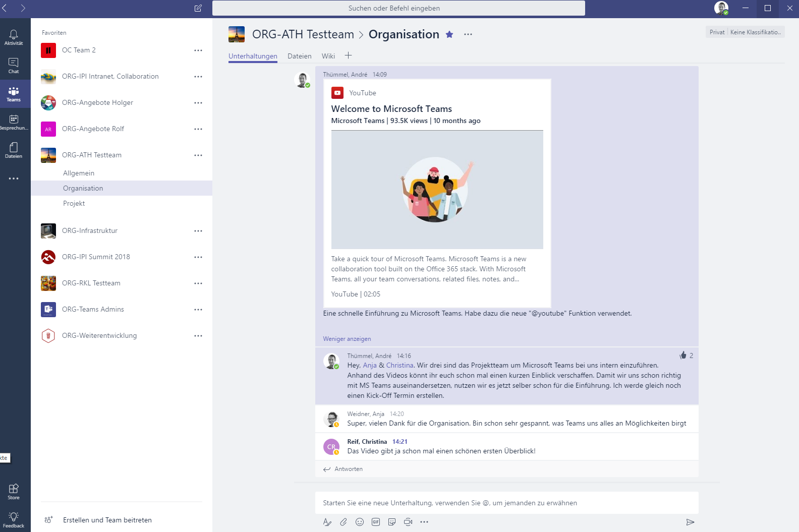Unfavorite channel with the star icon

tap(449, 34)
